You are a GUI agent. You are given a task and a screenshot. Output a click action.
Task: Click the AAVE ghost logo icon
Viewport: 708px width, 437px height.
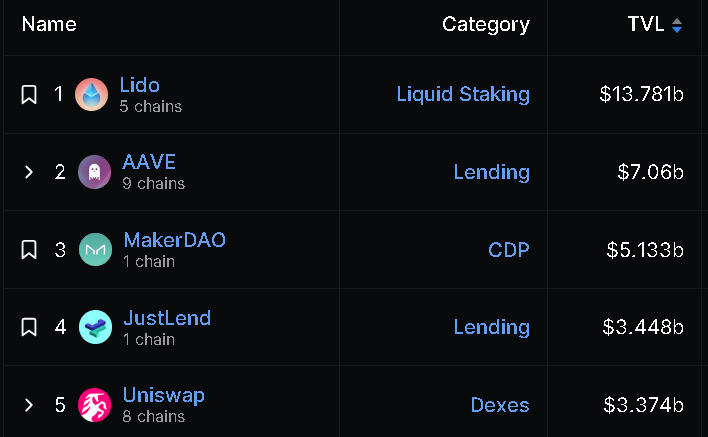click(94, 172)
